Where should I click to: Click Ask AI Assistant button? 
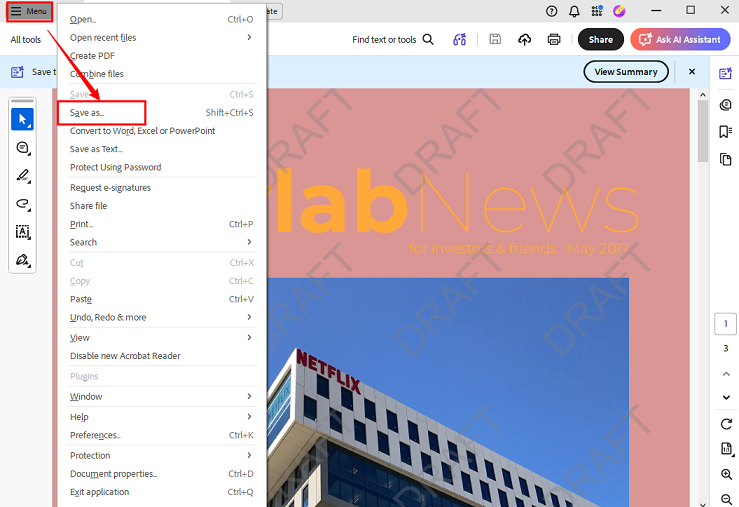680,40
